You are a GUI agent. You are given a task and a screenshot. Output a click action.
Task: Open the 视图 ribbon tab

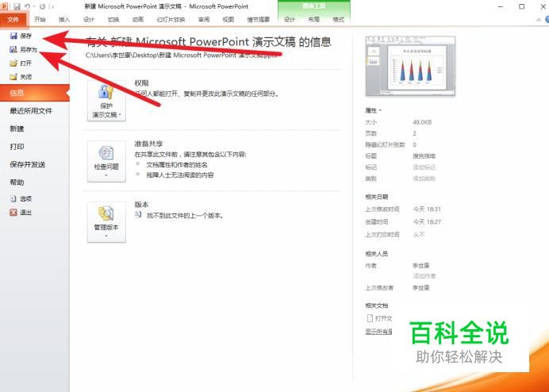(x=228, y=20)
